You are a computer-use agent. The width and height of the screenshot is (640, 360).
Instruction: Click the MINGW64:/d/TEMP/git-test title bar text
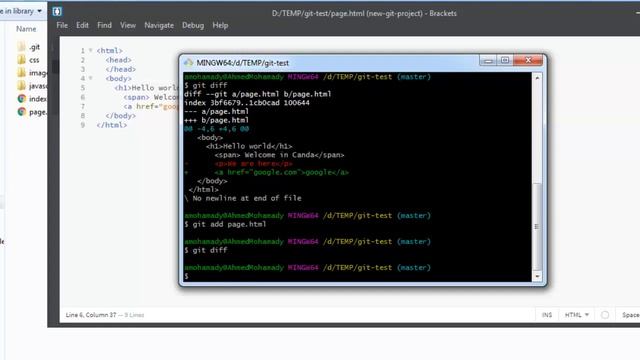pyautogui.click(x=242, y=63)
